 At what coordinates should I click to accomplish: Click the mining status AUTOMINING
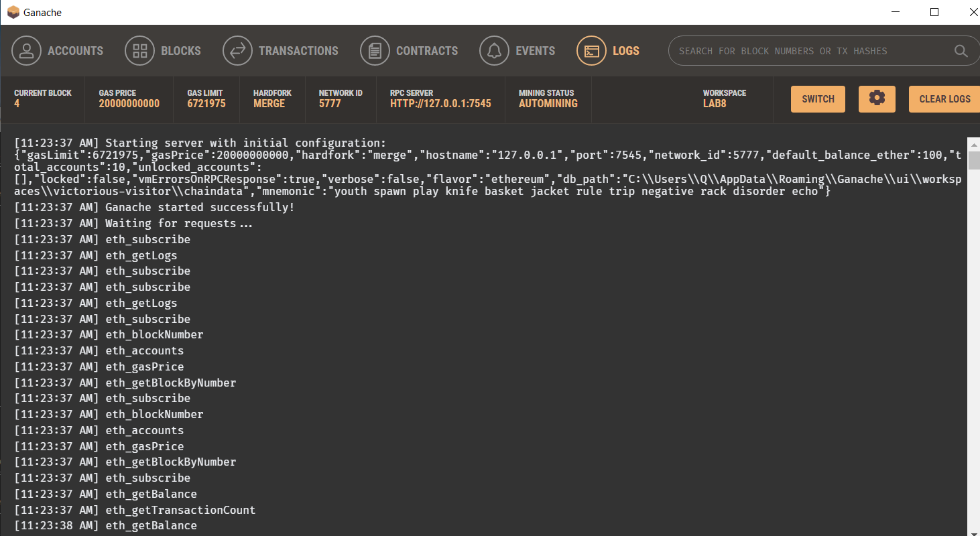point(548,104)
